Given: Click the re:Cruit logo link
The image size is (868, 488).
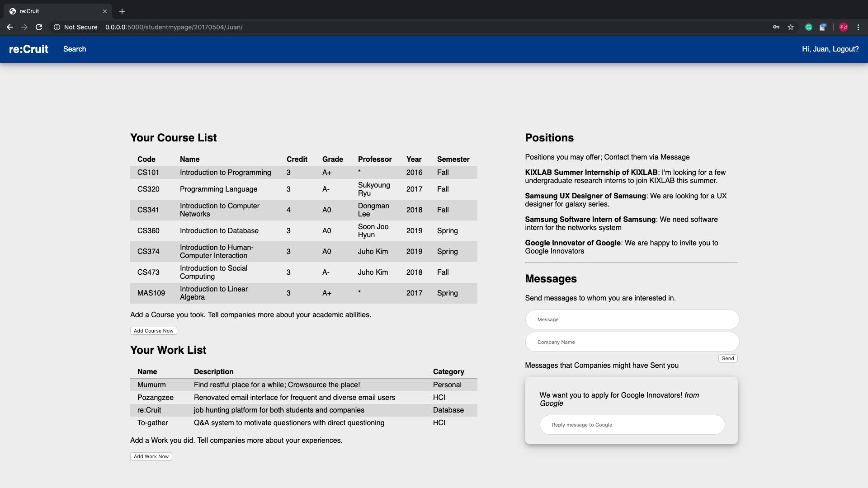Looking at the screenshot, I should pyautogui.click(x=28, y=49).
